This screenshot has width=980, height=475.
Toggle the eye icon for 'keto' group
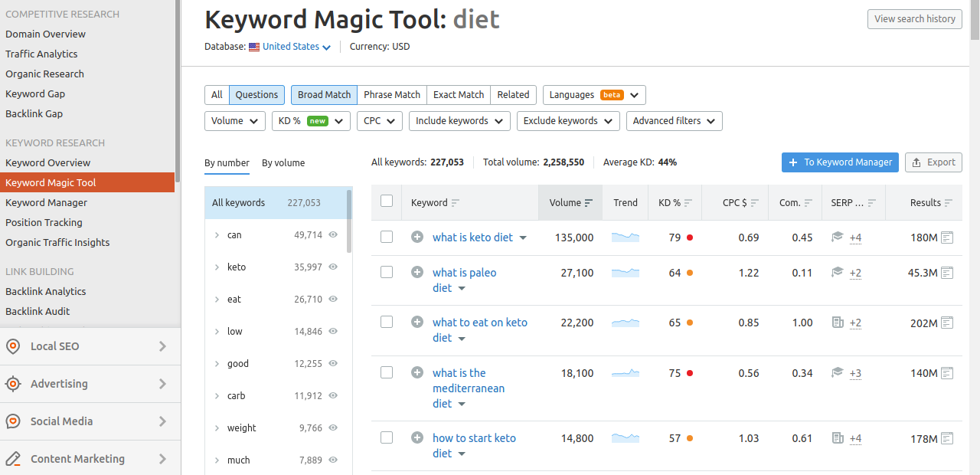[333, 267]
